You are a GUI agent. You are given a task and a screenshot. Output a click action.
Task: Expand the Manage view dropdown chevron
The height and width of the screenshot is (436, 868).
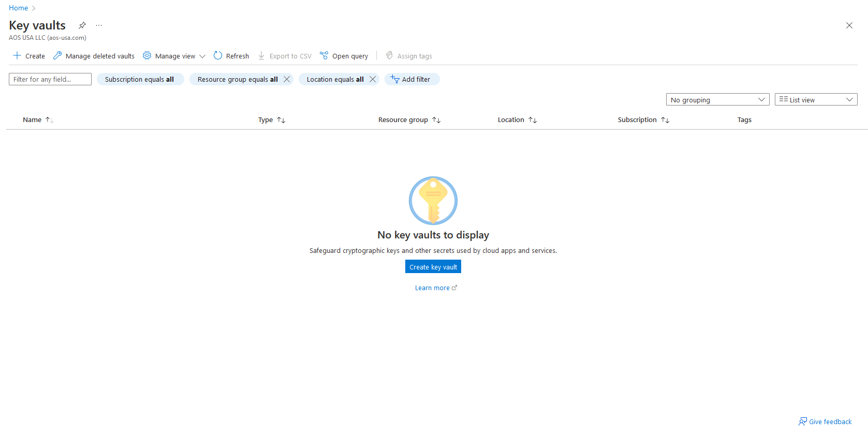202,56
